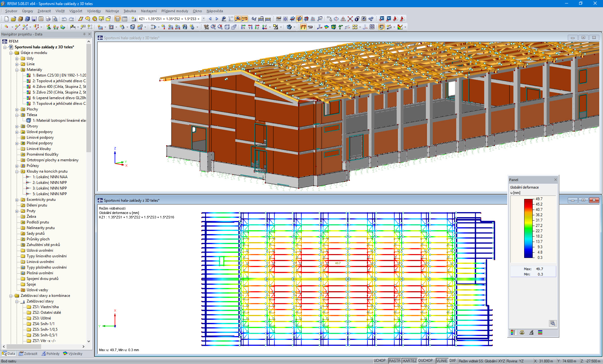Toggle the KARTEZ status bar button

point(410,361)
